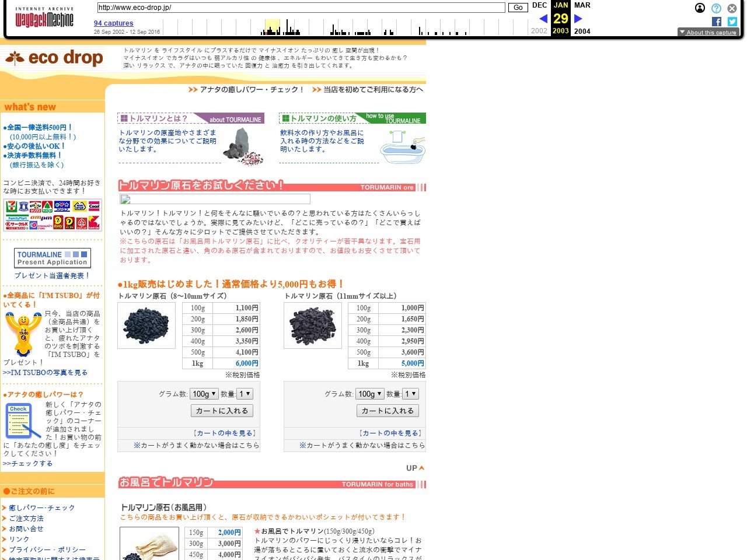747x560 pixels.
Task: Add 8–10mm tourmaline to cart
Action: point(222,411)
